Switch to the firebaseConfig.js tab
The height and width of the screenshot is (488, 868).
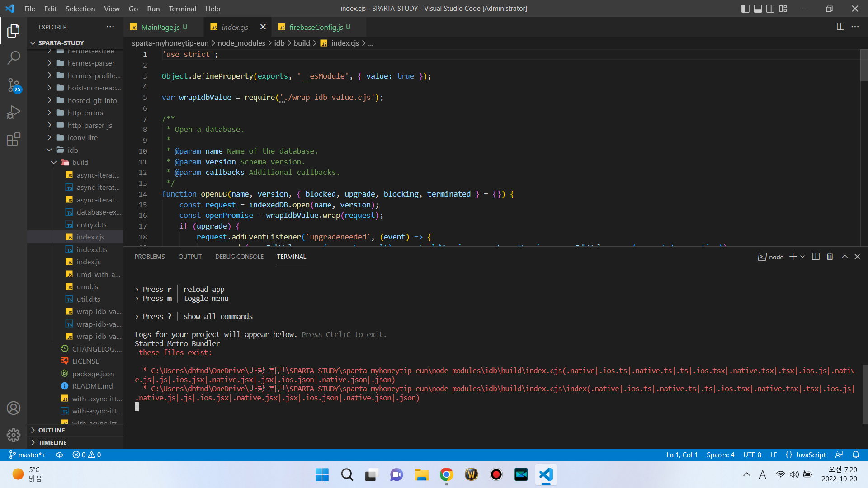pyautogui.click(x=319, y=27)
